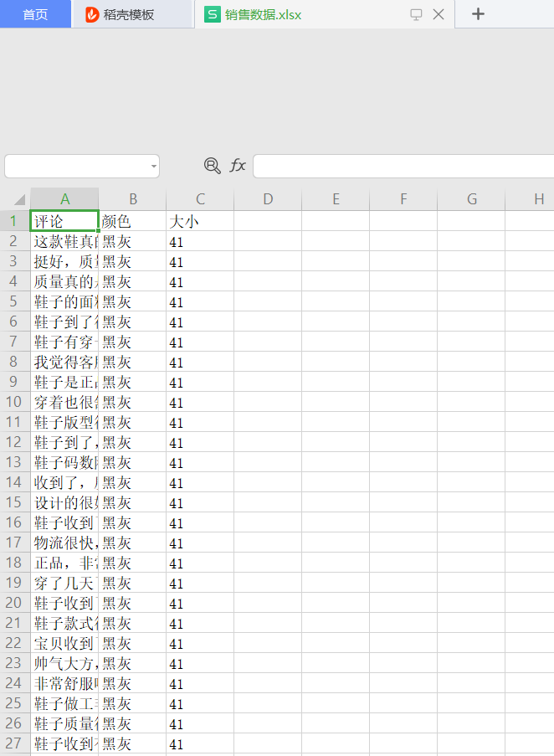Select column C header
The image size is (554, 756).
point(200,198)
